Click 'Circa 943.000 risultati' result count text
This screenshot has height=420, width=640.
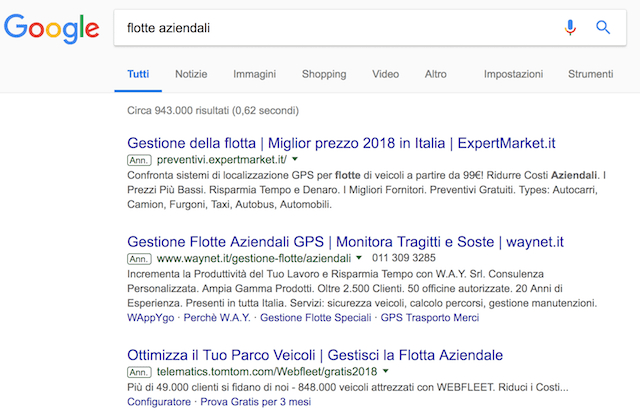click(x=213, y=111)
